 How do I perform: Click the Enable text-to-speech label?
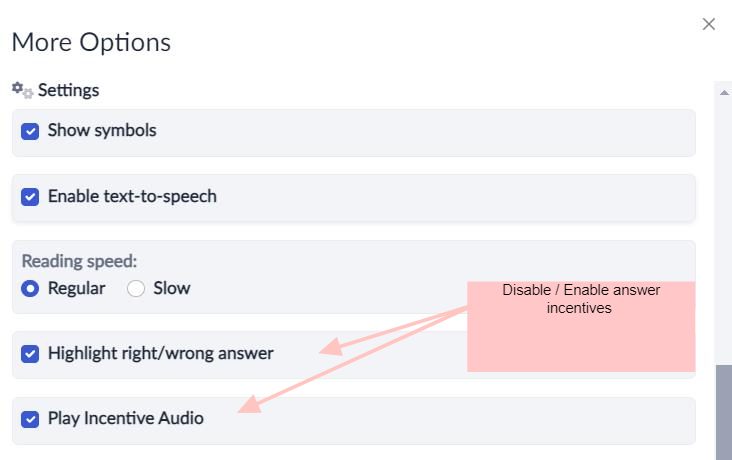click(132, 196)
